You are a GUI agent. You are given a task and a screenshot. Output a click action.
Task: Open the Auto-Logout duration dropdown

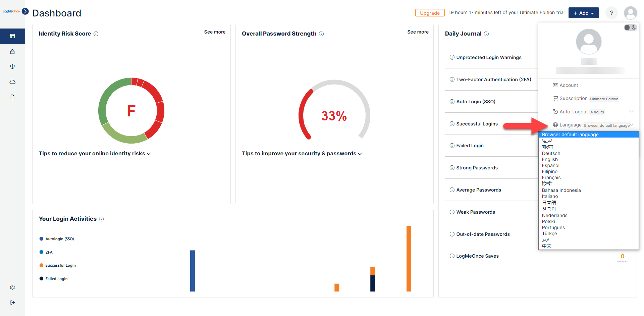pyautogui.click(x=593, y=112)
